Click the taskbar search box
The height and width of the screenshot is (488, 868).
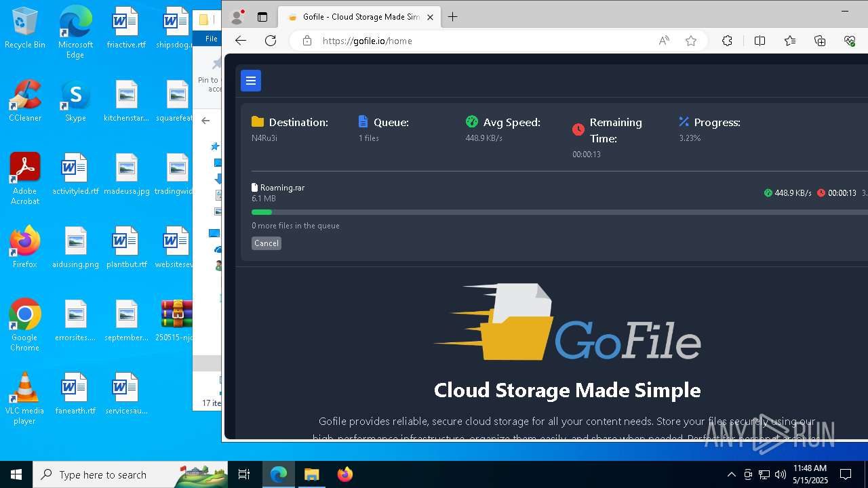coord(130,474)
